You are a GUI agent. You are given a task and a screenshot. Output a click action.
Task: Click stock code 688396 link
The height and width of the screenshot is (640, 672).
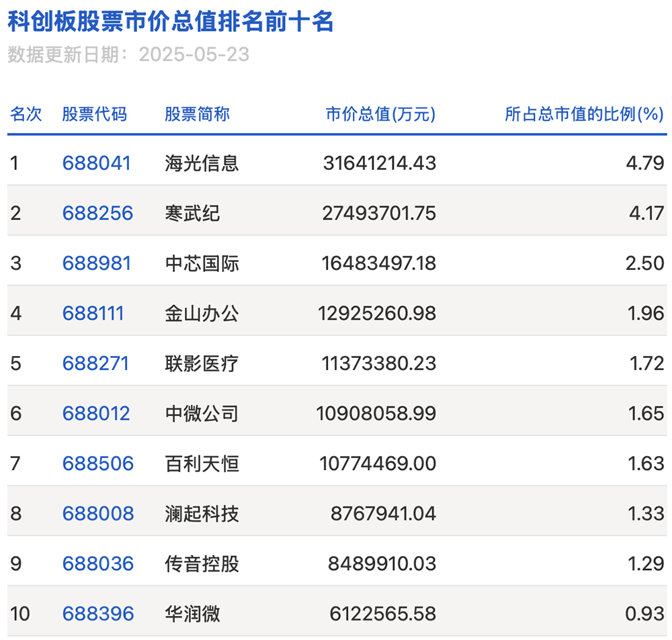(x=97, y=614)
